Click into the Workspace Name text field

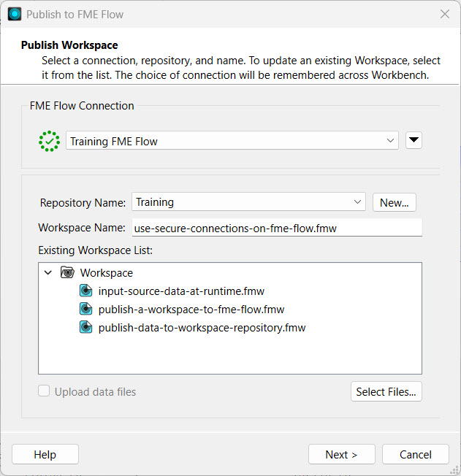[276, 228]
